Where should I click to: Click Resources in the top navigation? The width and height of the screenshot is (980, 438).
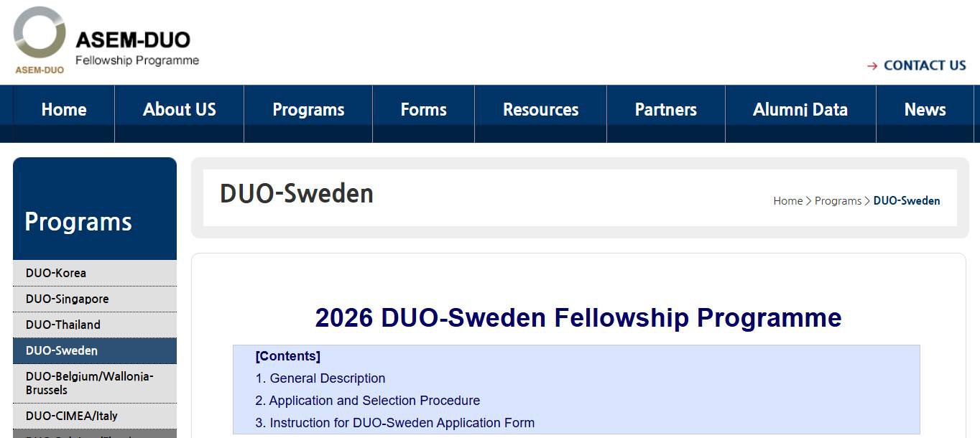(x=540, y=110)
